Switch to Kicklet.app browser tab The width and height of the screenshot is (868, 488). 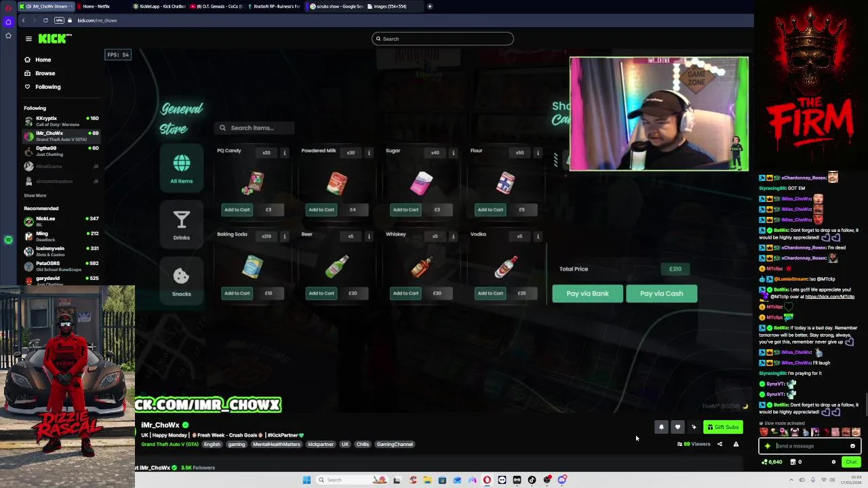tap(159, 6)
